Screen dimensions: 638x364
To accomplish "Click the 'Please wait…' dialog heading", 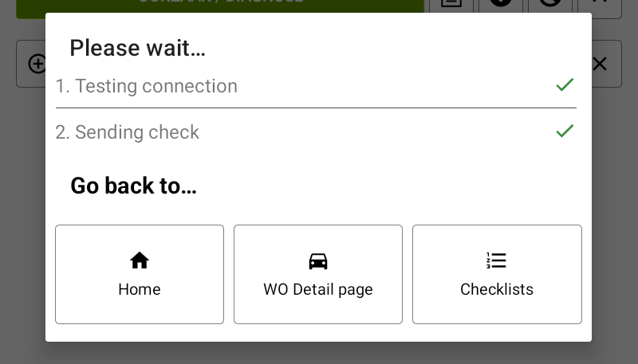I will coord(137,48).
